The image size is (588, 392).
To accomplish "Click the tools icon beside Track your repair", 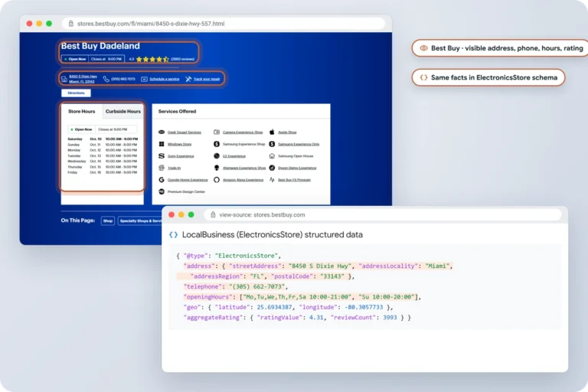I will point(188,79).
